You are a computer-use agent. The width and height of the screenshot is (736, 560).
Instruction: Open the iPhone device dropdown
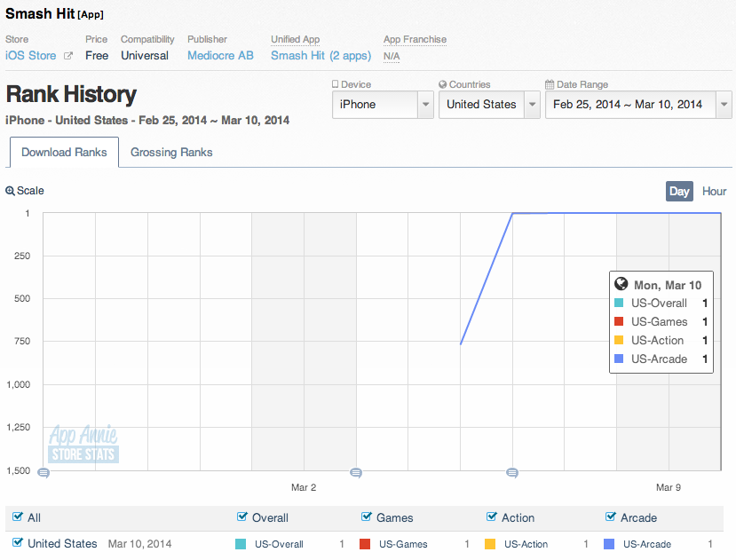pos(383,104)
